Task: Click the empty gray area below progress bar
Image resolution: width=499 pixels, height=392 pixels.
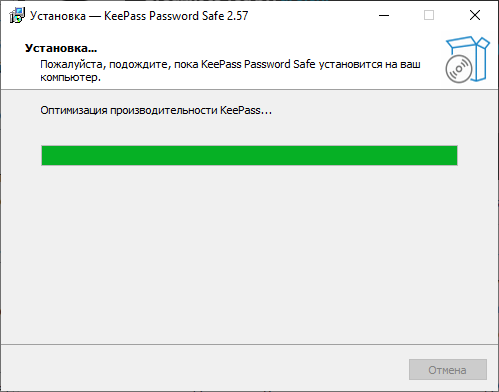Action: 249,253
